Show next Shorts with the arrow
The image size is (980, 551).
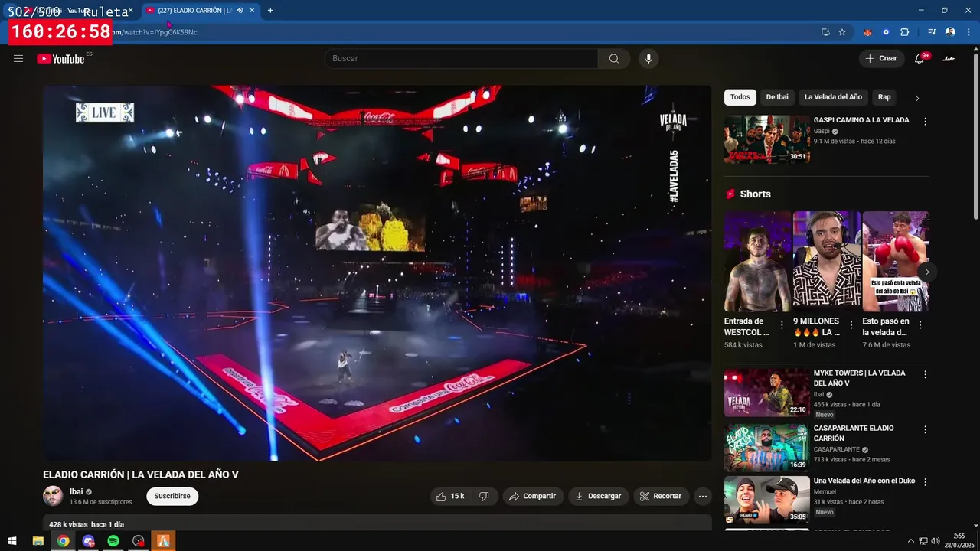926,272
